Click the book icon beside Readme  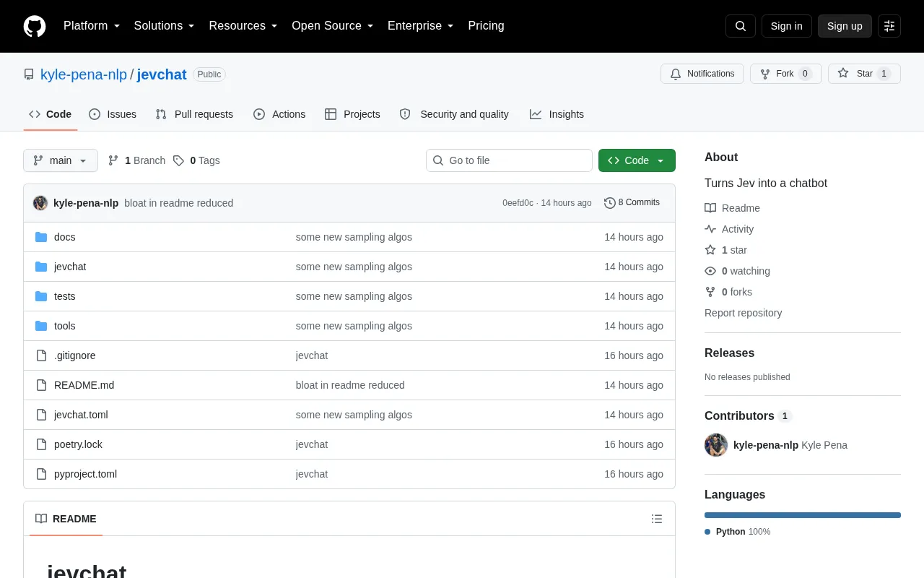tap(710, 208)
